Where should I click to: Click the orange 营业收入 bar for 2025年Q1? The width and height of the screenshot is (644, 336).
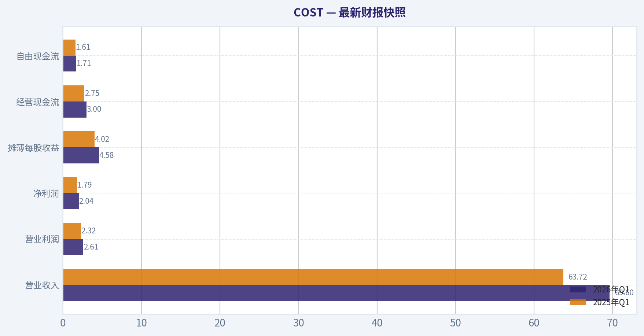(313, 277)
